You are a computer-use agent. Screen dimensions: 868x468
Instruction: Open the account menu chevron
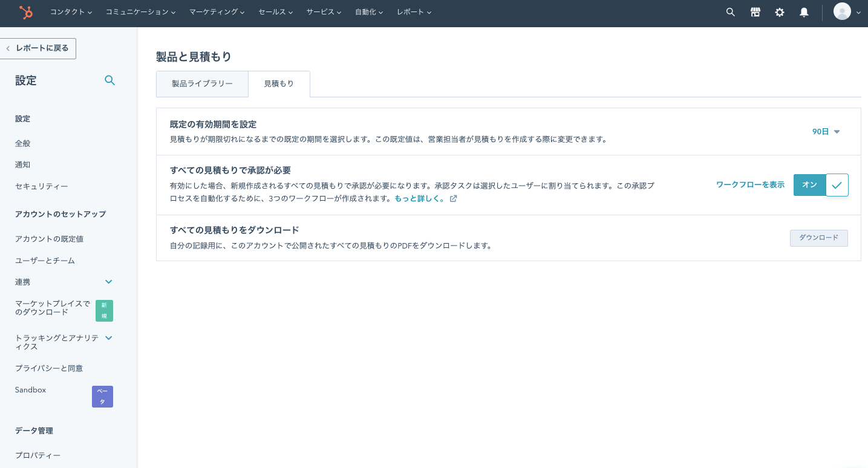(858, 13)
